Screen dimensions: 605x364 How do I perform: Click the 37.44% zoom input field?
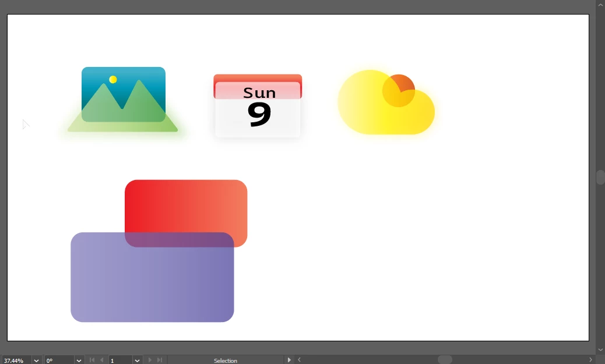pyautogui.click(x=15, y=361)
